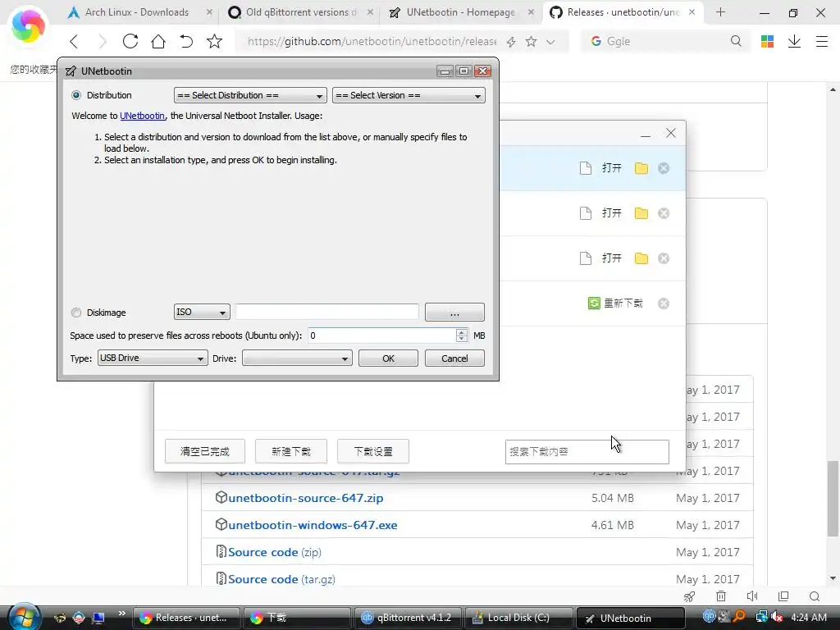Click the browser logo in top-left corner
The width and height of the screenshot is (840, 630).
click(28, 25)
